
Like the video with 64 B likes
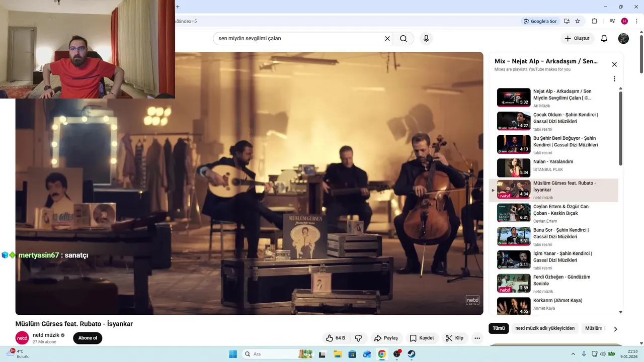coord(335,338)
